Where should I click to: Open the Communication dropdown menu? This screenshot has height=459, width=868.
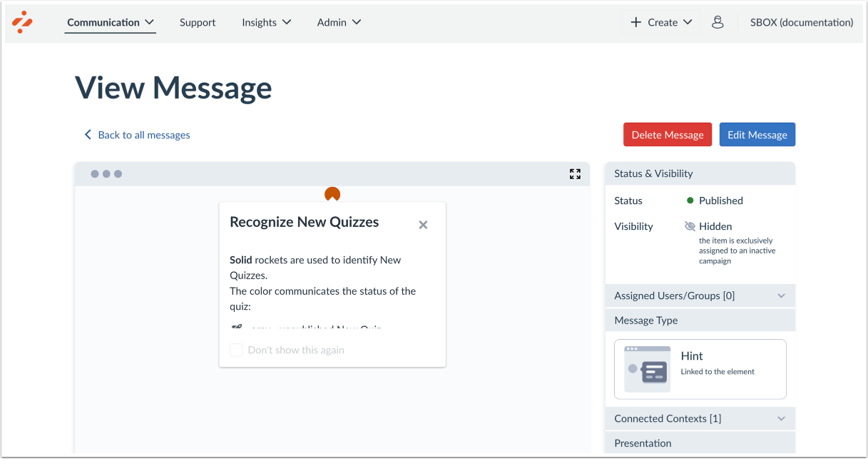(x=111, y=22)
